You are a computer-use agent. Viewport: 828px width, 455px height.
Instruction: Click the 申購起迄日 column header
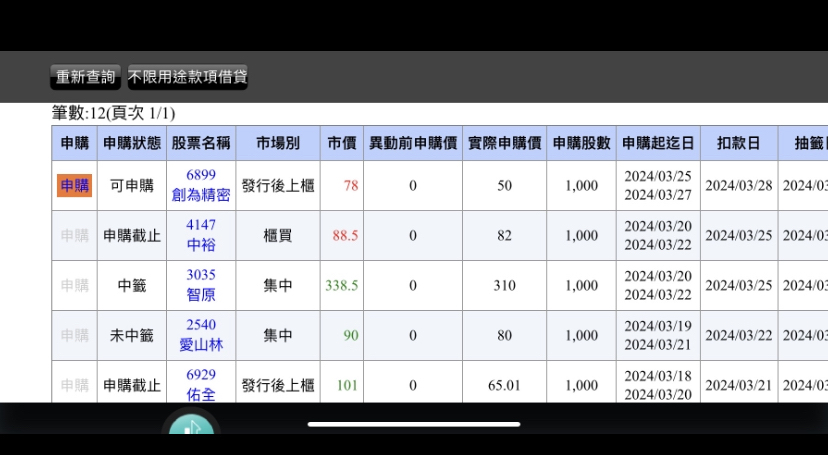pyautogui.click(x=658, y=143)
